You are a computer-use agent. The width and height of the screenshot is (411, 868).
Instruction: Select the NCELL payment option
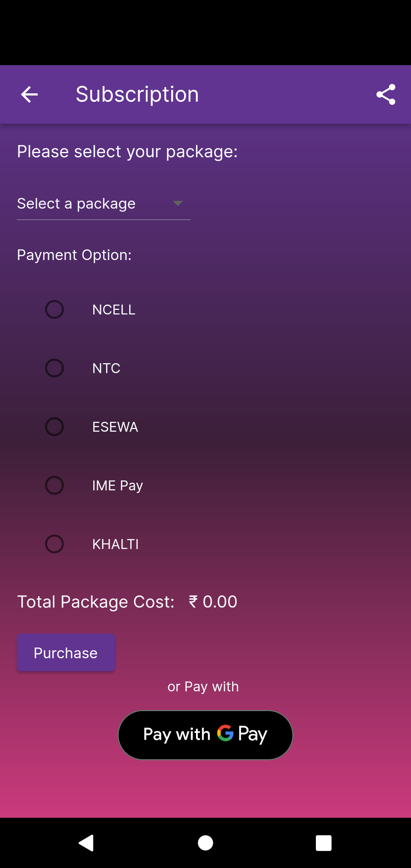[x=54, y=310]
